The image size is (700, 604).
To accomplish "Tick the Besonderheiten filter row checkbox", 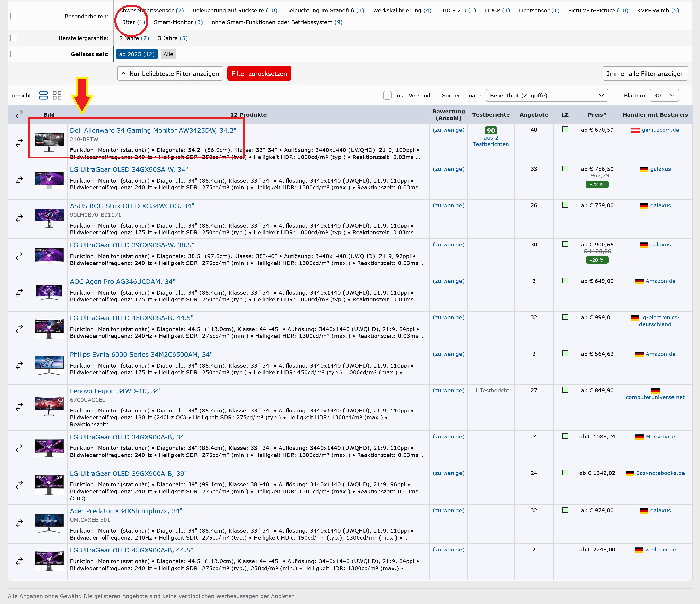I will (x=14, y=16).
